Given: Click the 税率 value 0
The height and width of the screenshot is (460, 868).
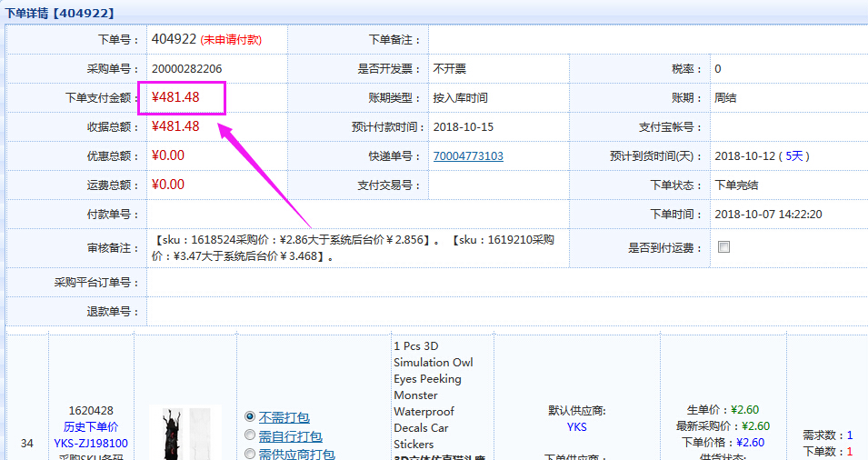Looking at the screenshot, I should coord(717,69).
